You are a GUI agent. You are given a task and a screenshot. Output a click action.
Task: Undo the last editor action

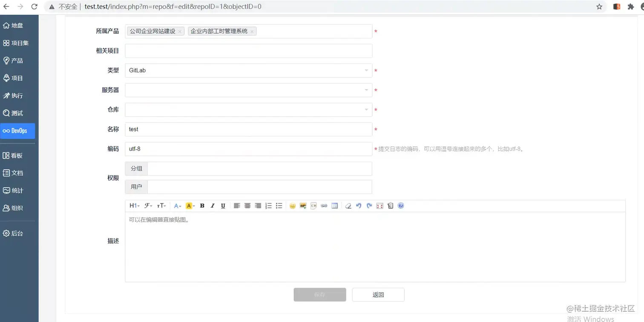(359, 206)
